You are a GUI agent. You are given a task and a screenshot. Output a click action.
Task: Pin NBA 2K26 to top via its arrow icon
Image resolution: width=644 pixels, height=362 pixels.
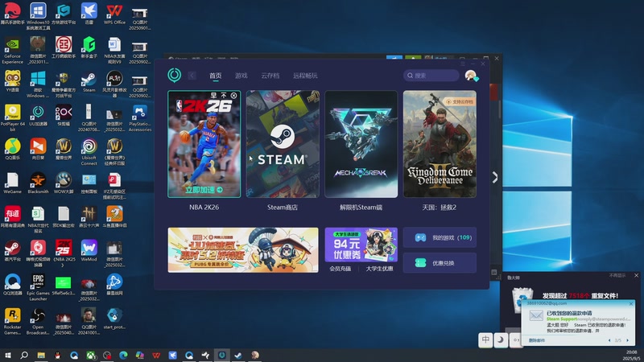(x=224, y=95)
